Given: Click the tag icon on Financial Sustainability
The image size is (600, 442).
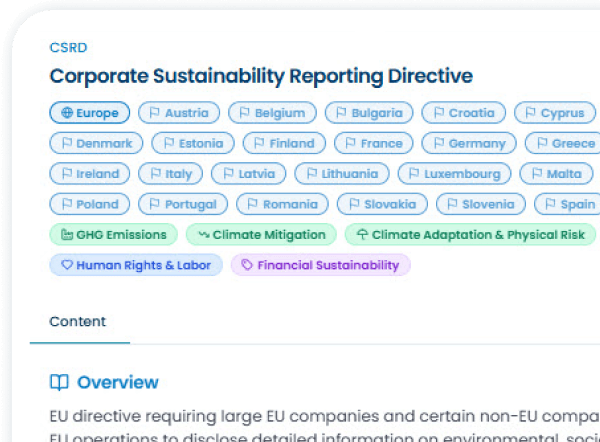Looking at the screenshot, I should (x=247, y=265).
